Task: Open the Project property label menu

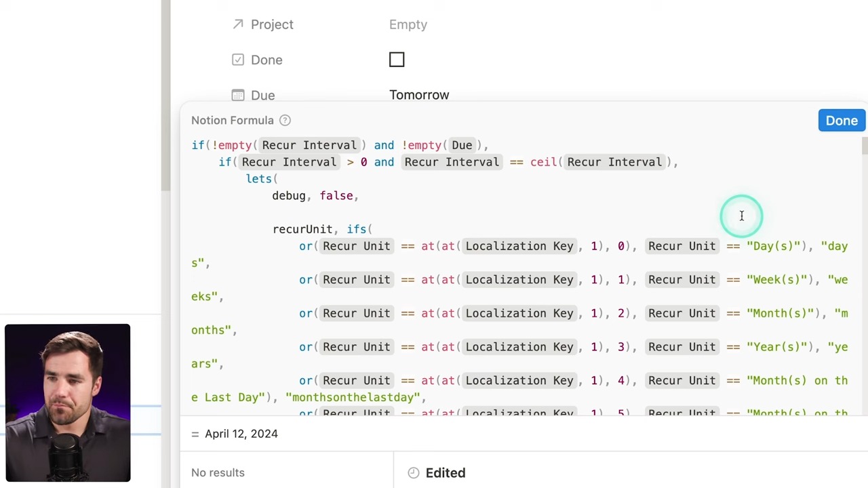Action: point(272,24)
